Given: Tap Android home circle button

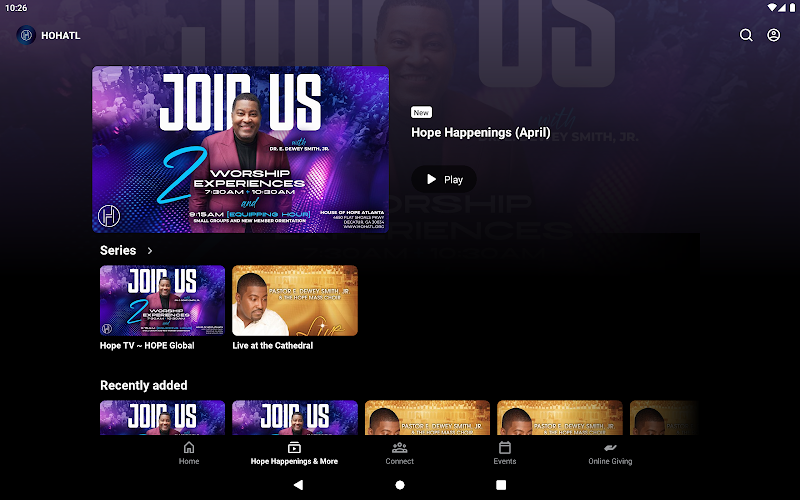Looking at the screenshot, I should (400, 485).
